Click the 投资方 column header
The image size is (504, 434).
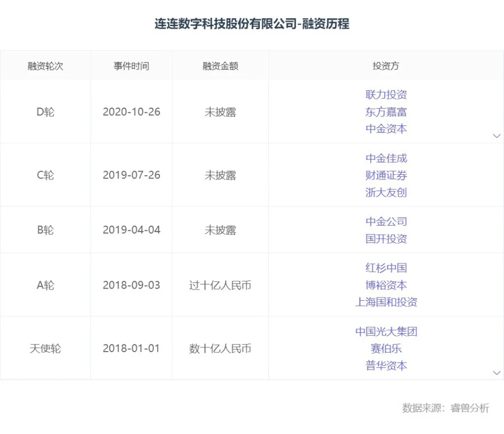coord(386,66)
